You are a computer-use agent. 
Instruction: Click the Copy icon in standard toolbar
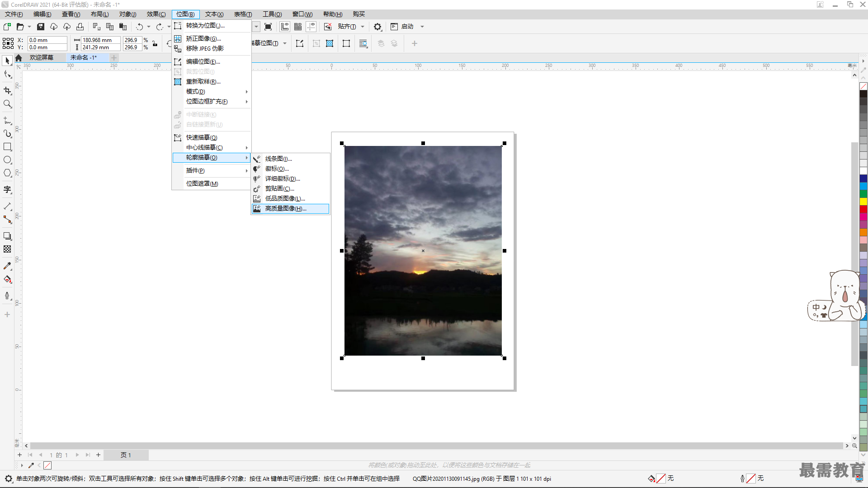tap(109, 27)
